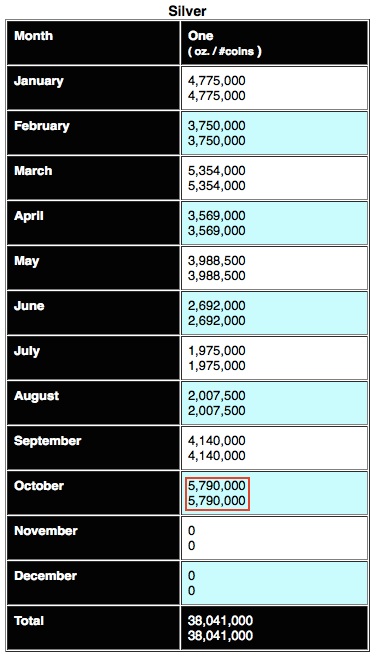Select the Month column header
Viewport: 376px width, 657px height.
pyautogui.click(x=93, y=43)
